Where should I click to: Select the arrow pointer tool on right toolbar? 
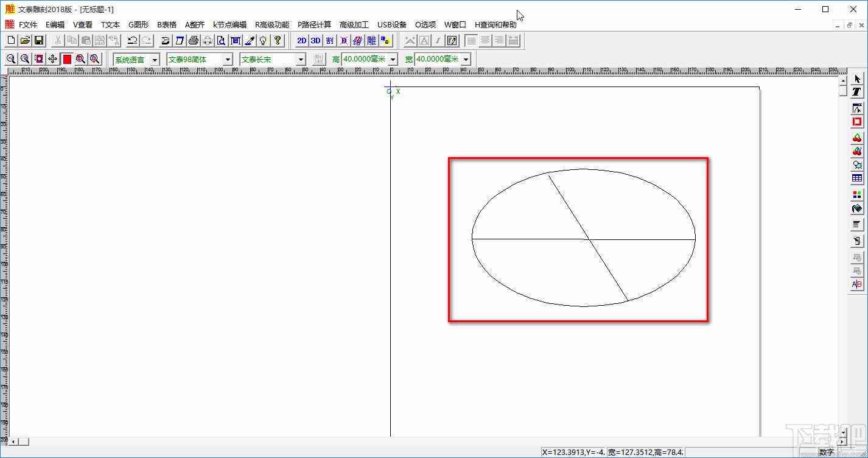point(857,79)
